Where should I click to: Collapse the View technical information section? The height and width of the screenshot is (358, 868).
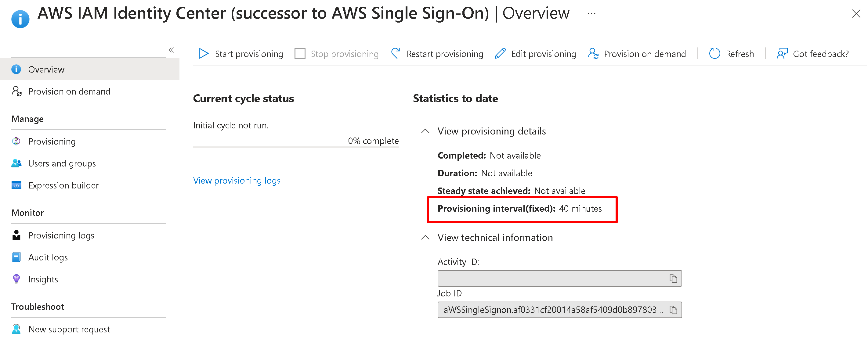[425, 238]
